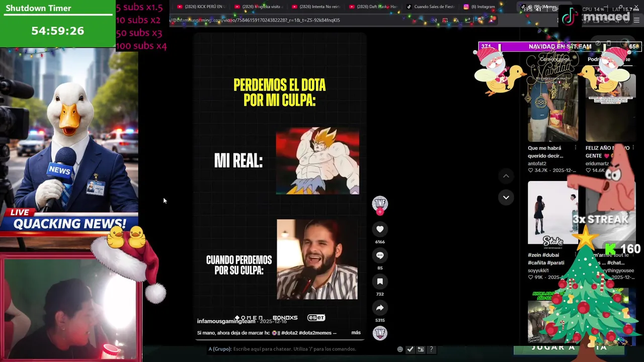Viewport: 644px width, 362px height.
Task: Bookmark the video with the save icon
Action: (x=380, y=282)
